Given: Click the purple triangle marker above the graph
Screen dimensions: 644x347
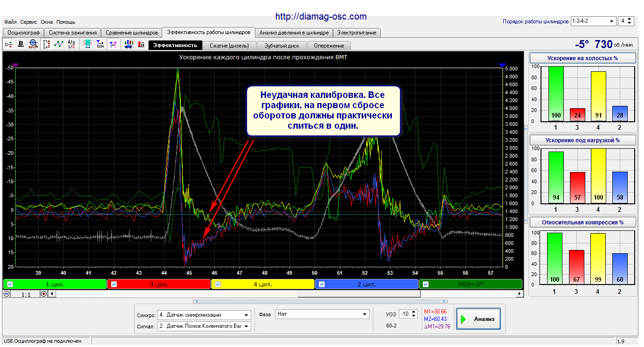Looking at the screenshot, I should 15,65.
